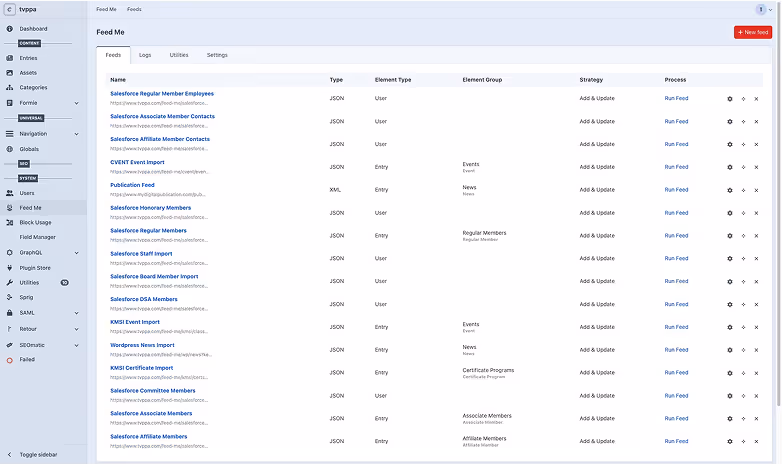Delete the Salesforce Associate Members feed
The height and width of the screenshot is (465, 782).
[756, 419]
